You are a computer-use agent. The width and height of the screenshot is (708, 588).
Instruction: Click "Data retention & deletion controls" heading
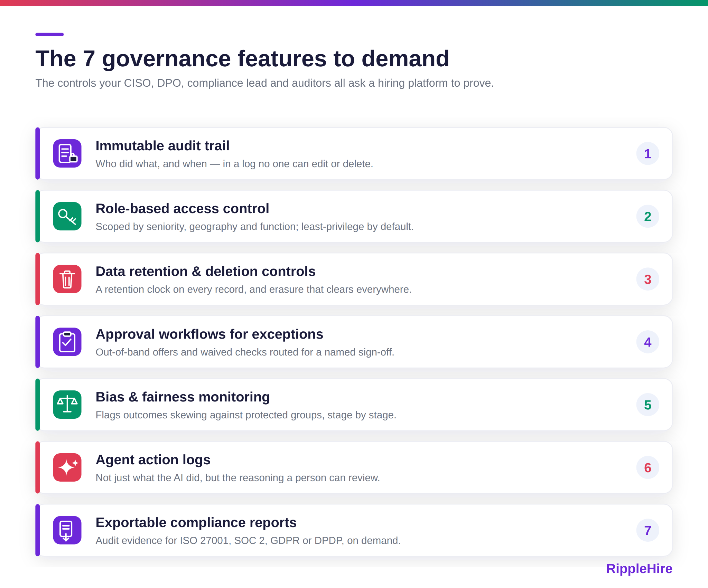pos(205,272)
